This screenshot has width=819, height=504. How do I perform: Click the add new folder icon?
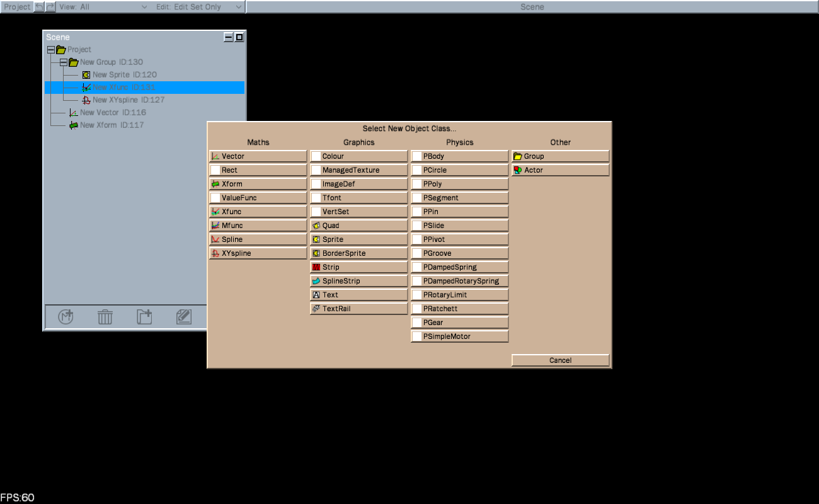[x=144, y=317]
